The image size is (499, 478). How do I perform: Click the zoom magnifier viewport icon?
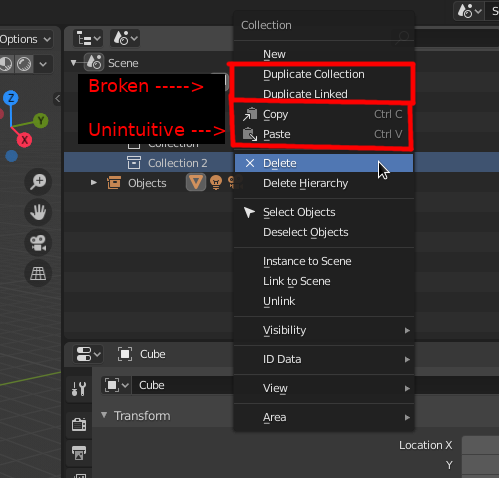click(x=38, y=182)
